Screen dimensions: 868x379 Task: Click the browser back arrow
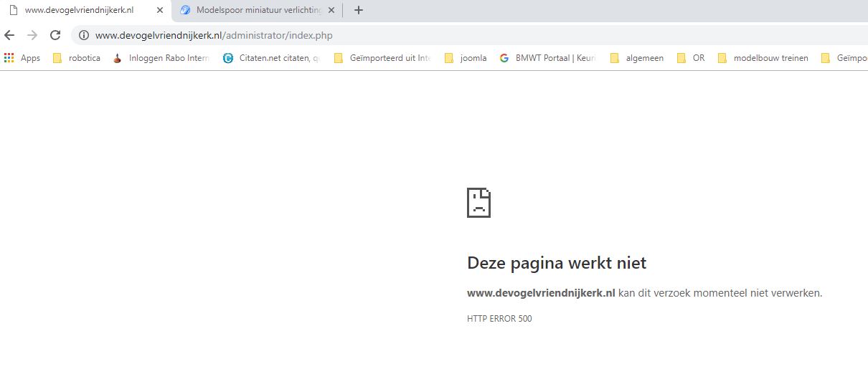point(9,35)
